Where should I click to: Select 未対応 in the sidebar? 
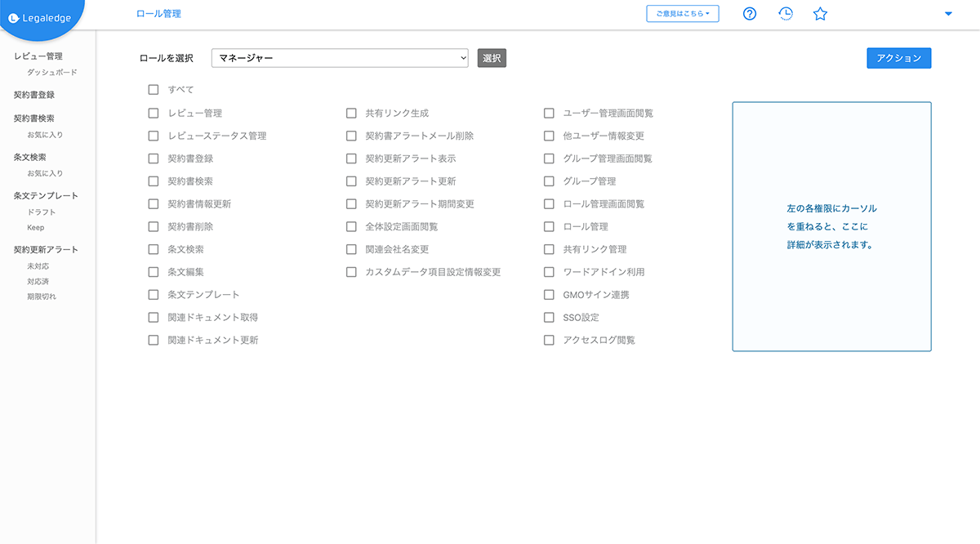(x=38, y=266)
